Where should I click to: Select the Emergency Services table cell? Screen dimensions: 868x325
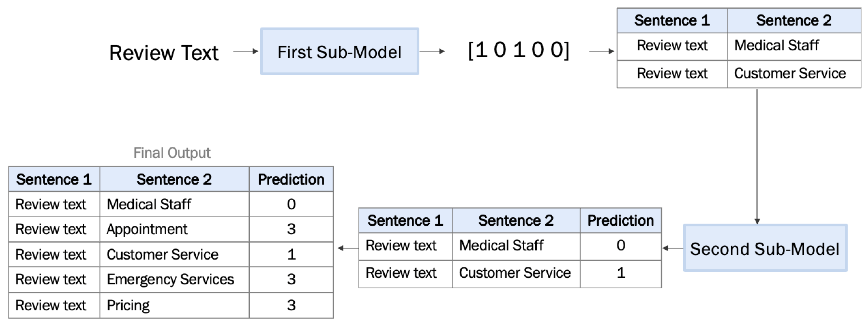[170, 279]
